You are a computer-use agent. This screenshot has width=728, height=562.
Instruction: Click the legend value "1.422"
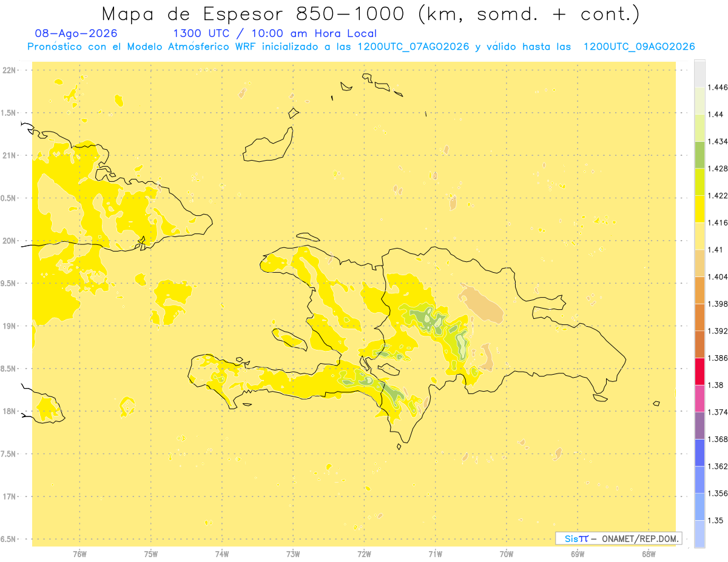coord(718,195)
